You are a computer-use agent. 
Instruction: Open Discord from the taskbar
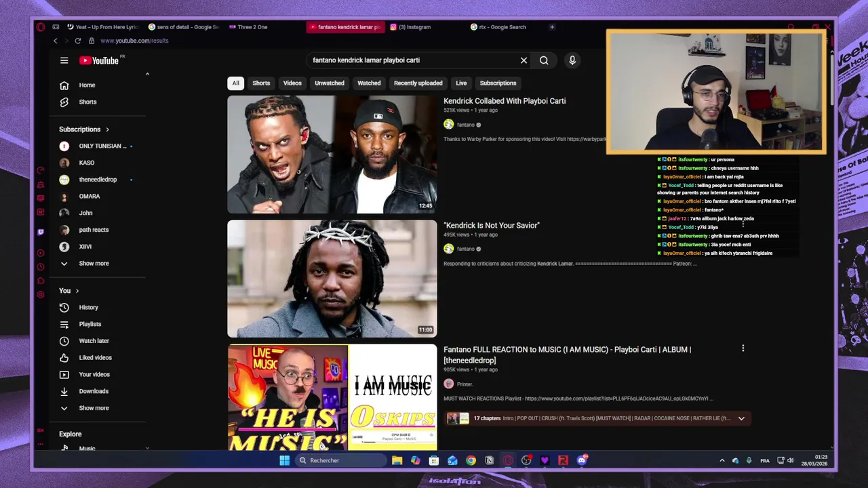[582, 460]
